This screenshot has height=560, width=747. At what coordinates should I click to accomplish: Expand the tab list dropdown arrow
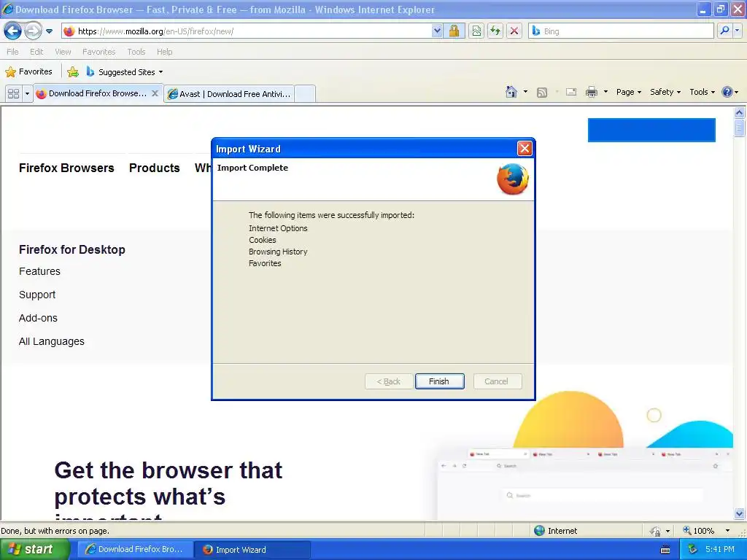[27, 93]
